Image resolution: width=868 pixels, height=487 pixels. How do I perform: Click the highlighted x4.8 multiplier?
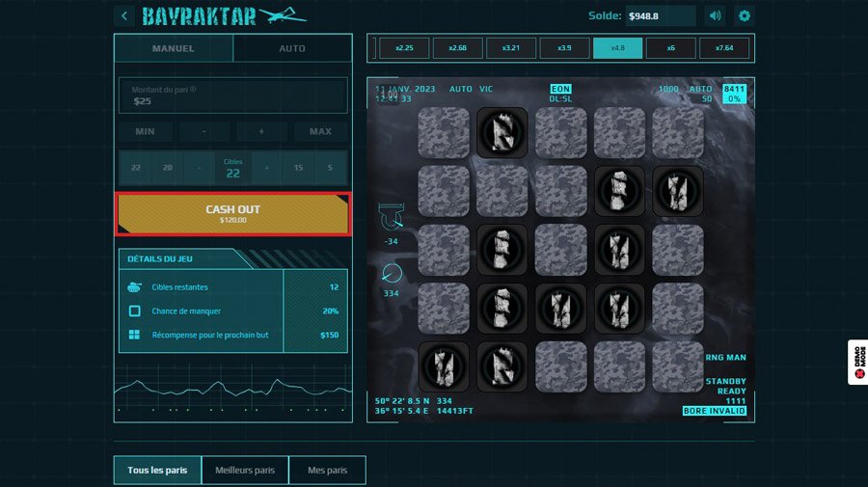pos(617,48)
